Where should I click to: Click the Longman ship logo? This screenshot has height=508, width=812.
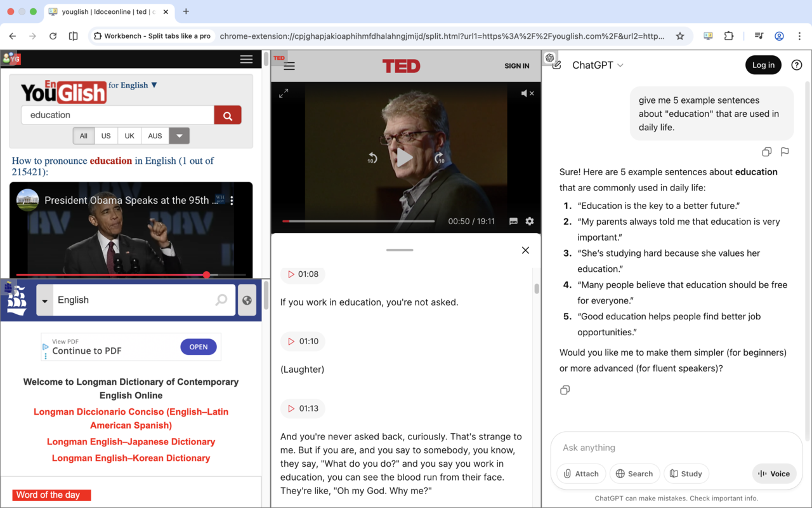coord(16,300)
